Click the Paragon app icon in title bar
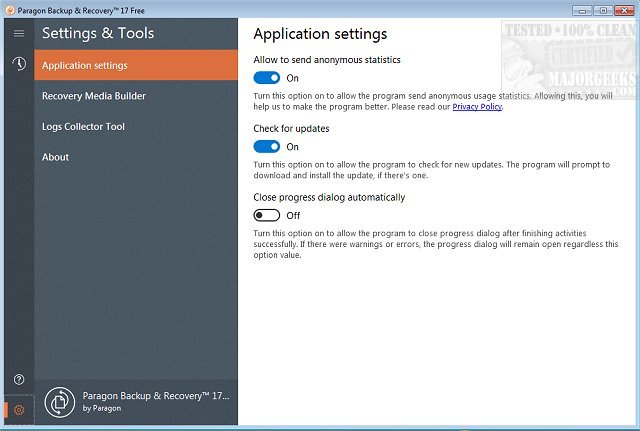This screenshot has width=640, height=431. (x=10, y=10)
